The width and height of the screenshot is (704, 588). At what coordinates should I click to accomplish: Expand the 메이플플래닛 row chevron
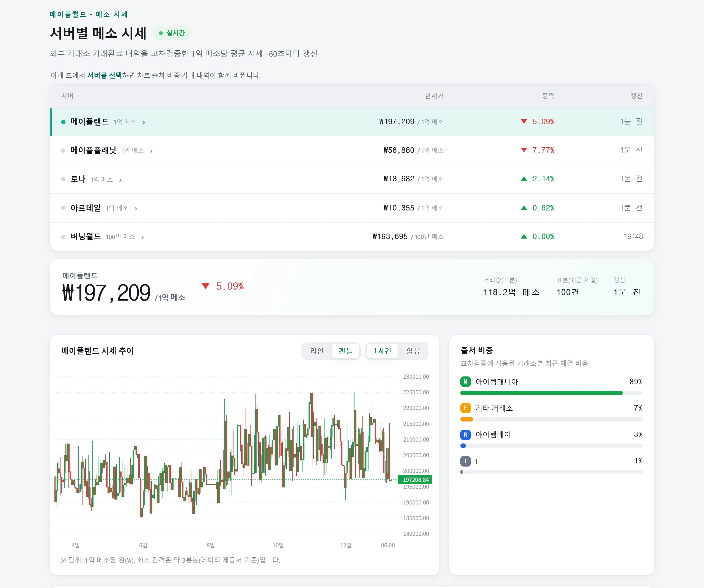point(151,151)
